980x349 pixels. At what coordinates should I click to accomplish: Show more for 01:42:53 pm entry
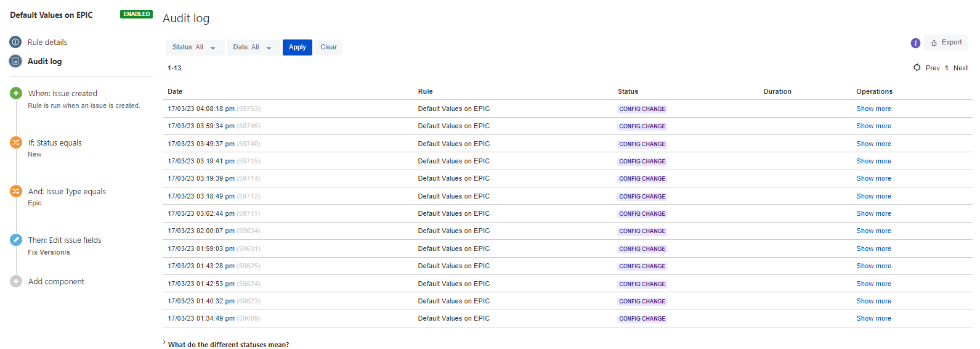click(x=873, y=284)
